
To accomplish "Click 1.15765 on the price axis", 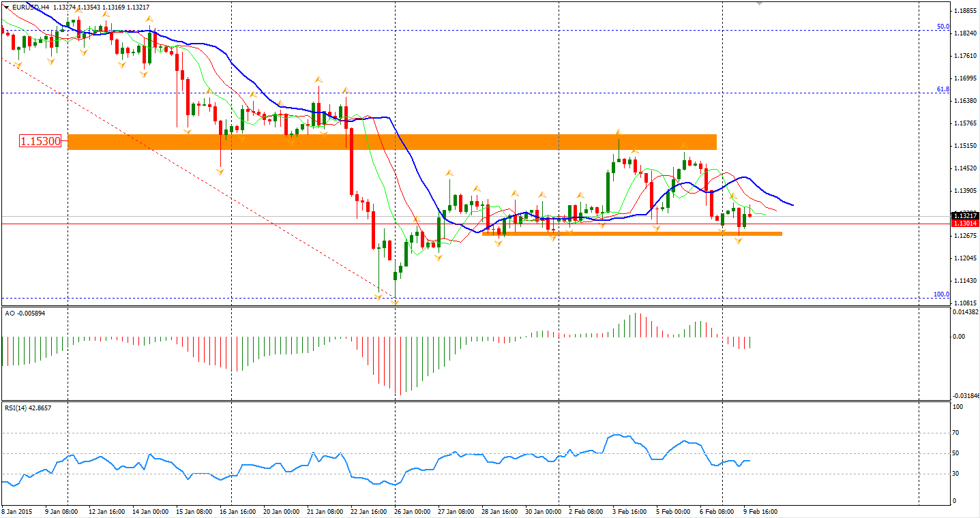I will pyautogui.click(x=965, y=123).
